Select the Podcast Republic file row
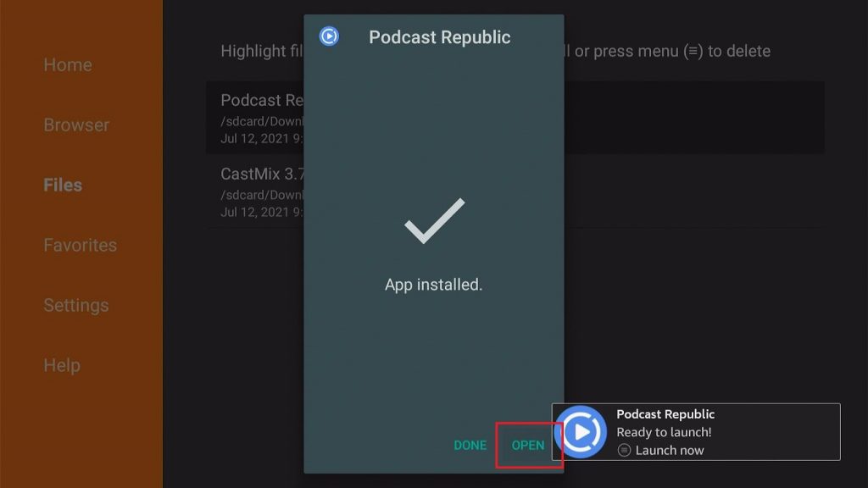 [515, 118]
